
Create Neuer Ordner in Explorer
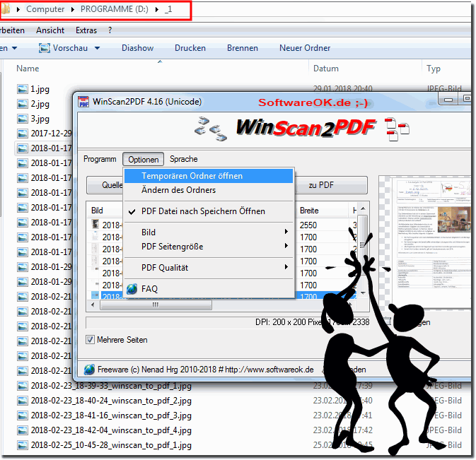[x=305, y=48]
